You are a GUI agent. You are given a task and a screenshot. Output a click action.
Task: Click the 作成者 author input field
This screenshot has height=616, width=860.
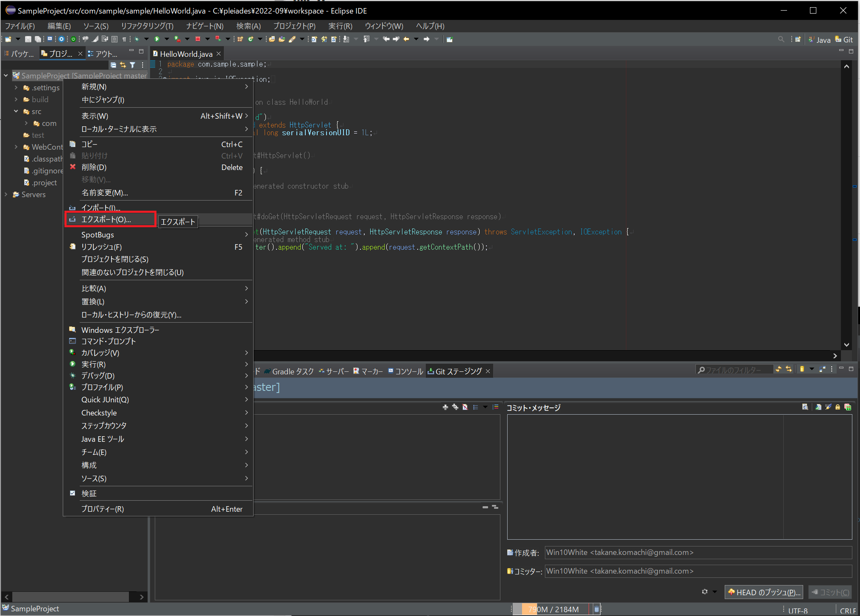(x=698, y=552)
